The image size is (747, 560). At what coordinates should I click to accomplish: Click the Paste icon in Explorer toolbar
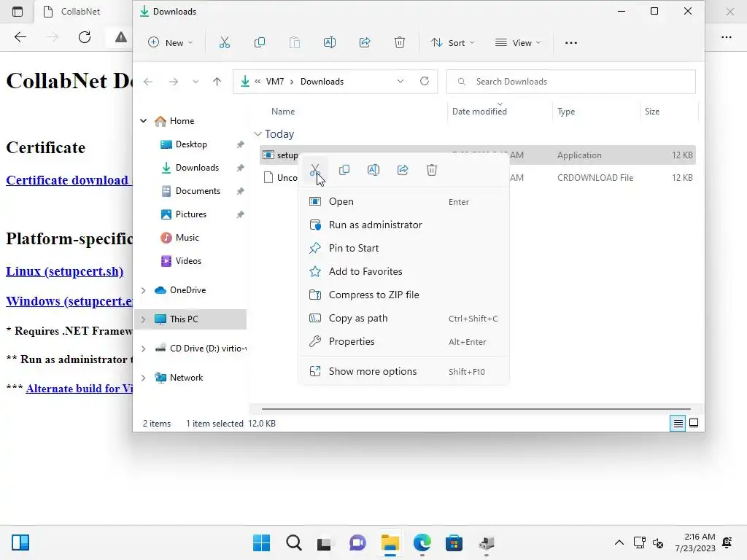tap(295, 43)
